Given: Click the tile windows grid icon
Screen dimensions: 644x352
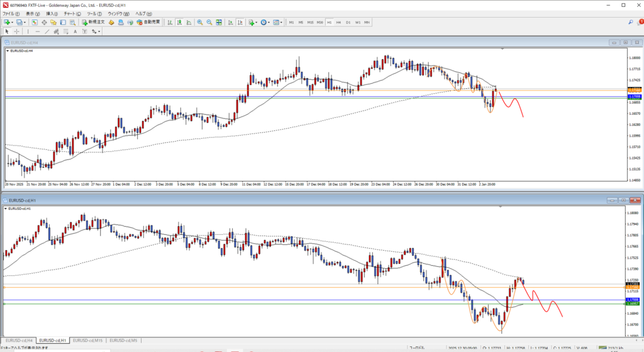Looking at the screenshot, I should tap(219, 22).
